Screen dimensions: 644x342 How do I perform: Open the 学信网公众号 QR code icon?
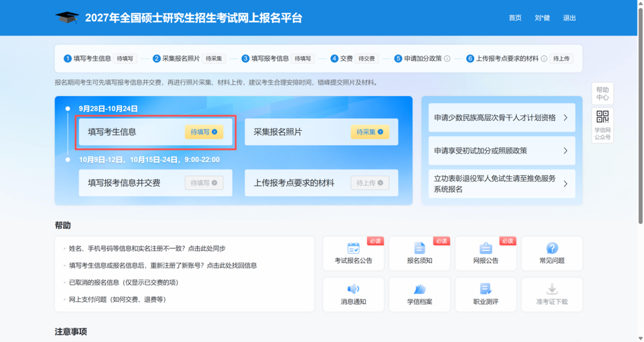(603, 117)
